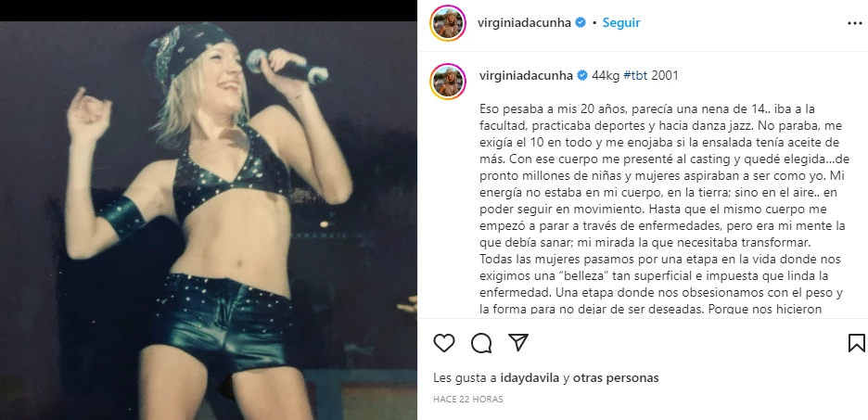Click caption profile avatar with story ring

pos(448,82)
